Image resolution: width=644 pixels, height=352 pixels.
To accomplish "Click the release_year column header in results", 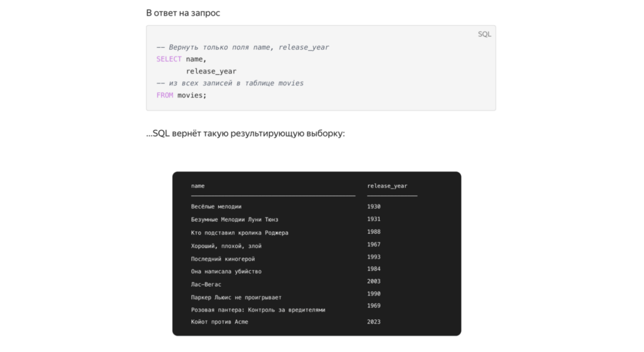I will 387,186.
